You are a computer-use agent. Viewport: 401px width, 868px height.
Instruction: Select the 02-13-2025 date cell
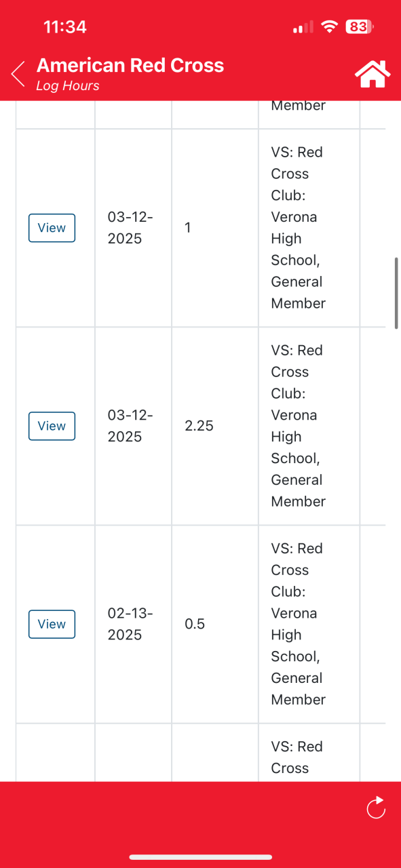(x=130, y=624)
